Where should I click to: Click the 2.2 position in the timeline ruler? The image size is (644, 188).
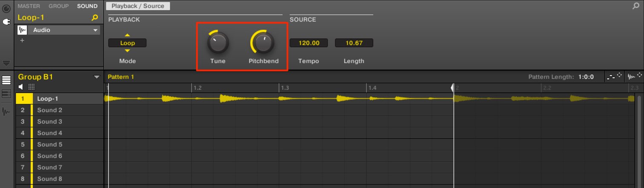point(547,88)
